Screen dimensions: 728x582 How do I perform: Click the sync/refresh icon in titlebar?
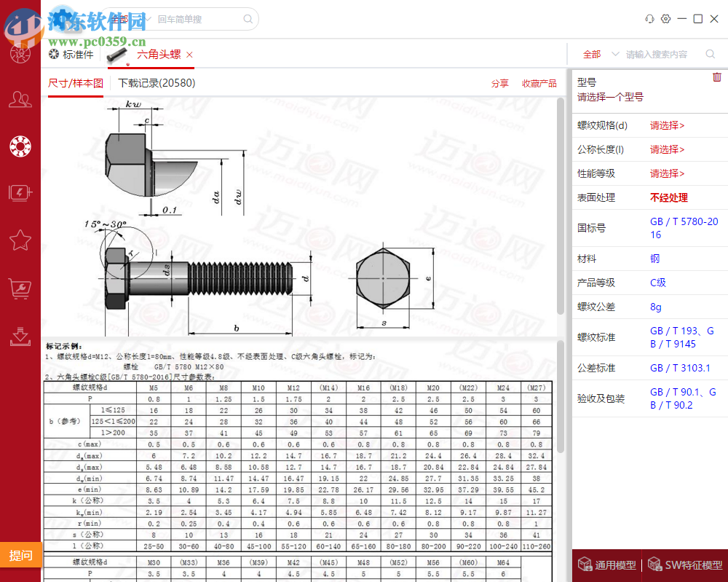click(x=649, y=18)
